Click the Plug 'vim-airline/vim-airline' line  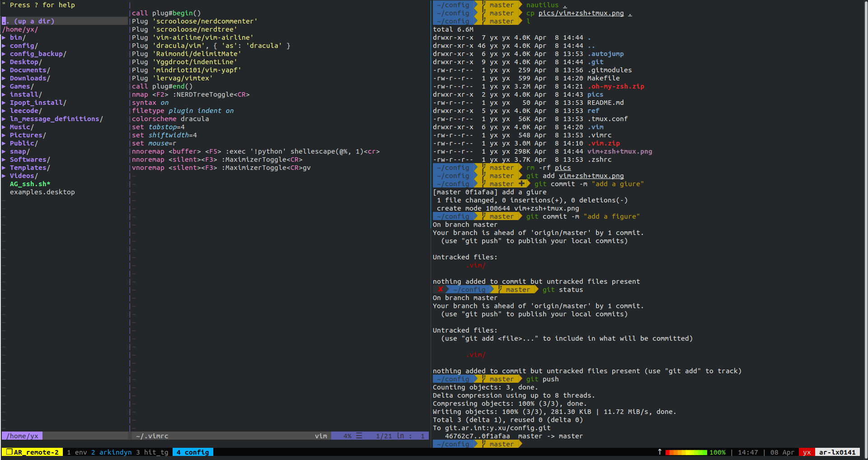pyautogui.click(x=193, y=38)
